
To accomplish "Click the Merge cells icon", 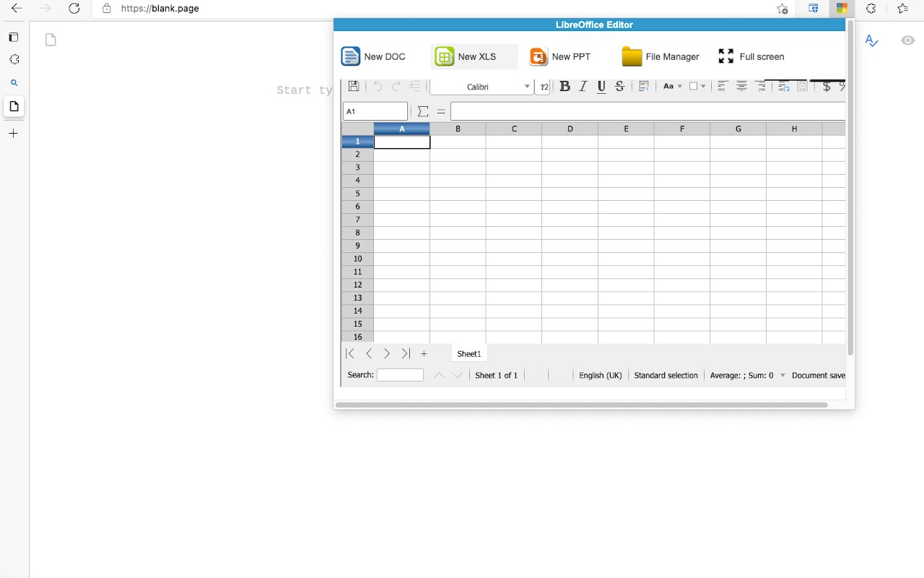I will click(802, 87).
